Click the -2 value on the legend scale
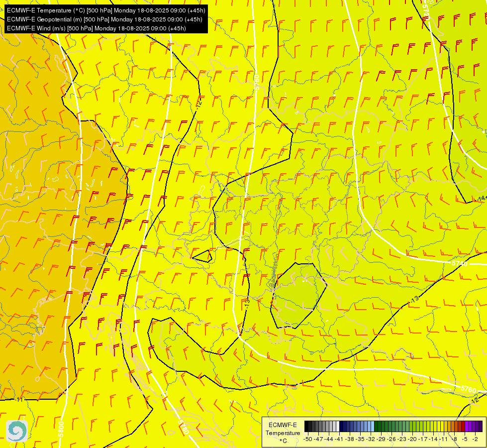487x448 pixels. tap(475, 439)
